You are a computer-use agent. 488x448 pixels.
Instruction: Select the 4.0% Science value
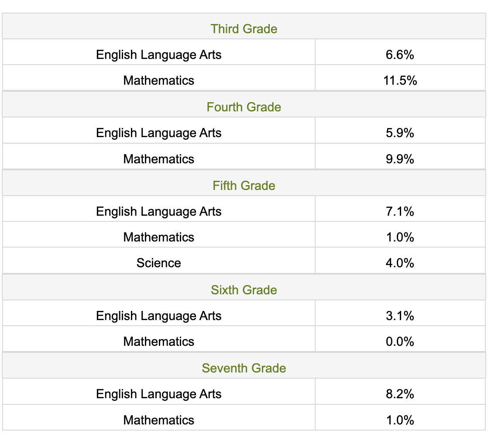[399, 263]
